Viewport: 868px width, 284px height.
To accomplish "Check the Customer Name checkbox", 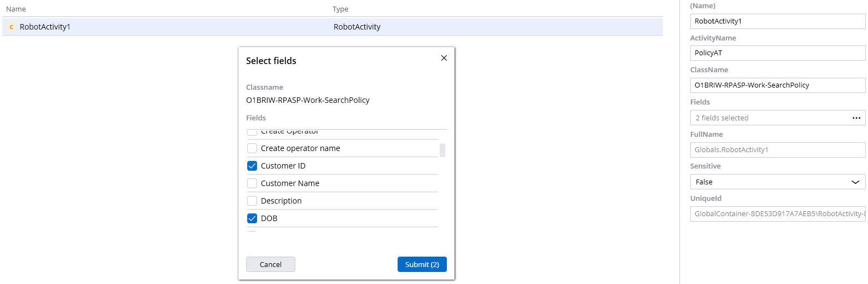I will point(252,183).
